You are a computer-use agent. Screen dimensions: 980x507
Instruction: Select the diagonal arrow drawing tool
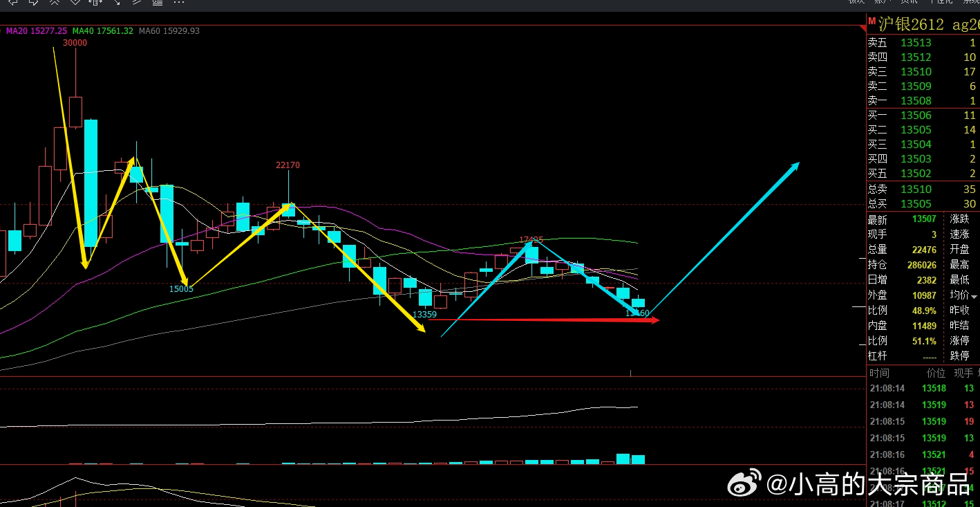tap(116, 2)
